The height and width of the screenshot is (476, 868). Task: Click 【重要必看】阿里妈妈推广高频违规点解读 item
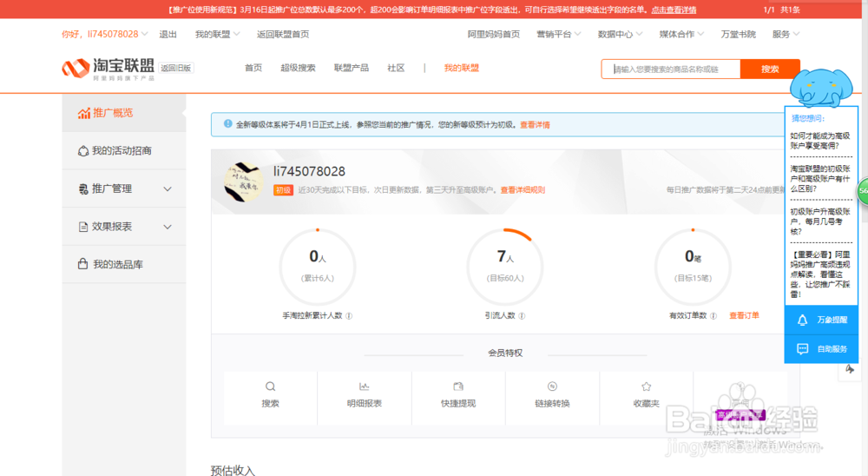coord(820,274)
